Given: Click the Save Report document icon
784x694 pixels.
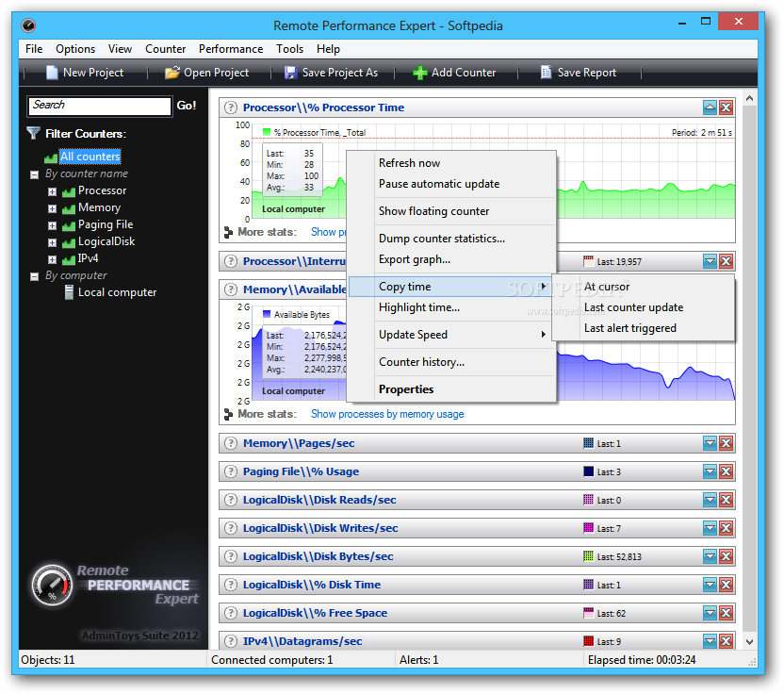Looking at the screenshot, I should coord(546,72).
